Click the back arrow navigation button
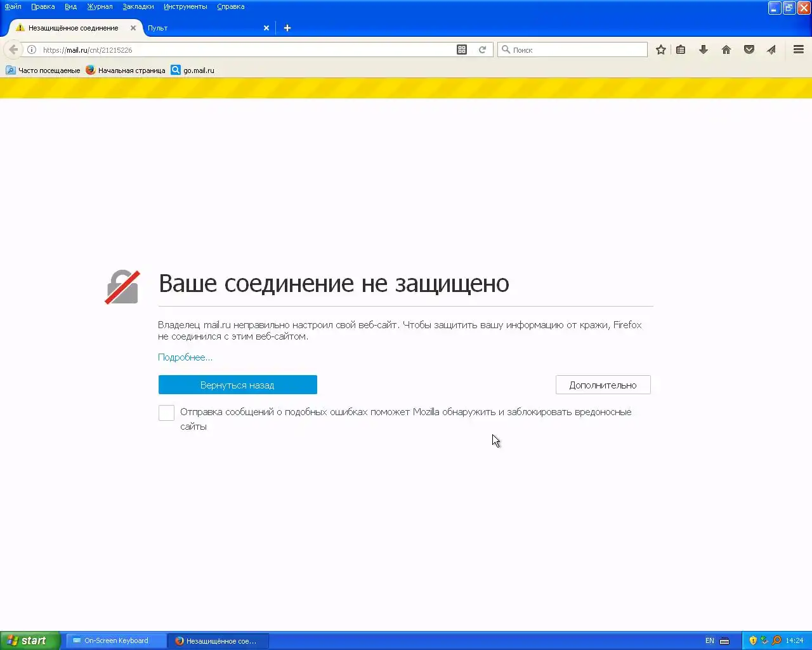812x650 pixels. (x=13, y=50)
